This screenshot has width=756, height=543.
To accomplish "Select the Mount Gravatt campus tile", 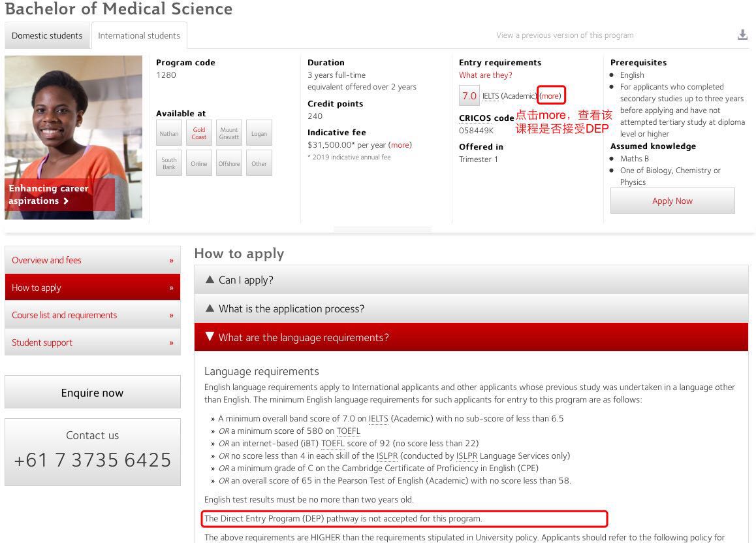I will [229, 133].
